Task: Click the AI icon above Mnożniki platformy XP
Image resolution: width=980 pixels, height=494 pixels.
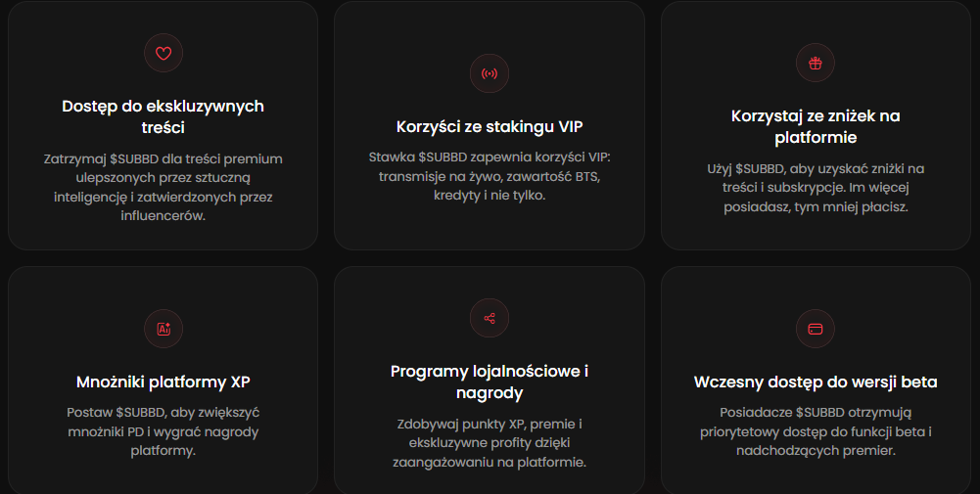Action: [163, 329]
